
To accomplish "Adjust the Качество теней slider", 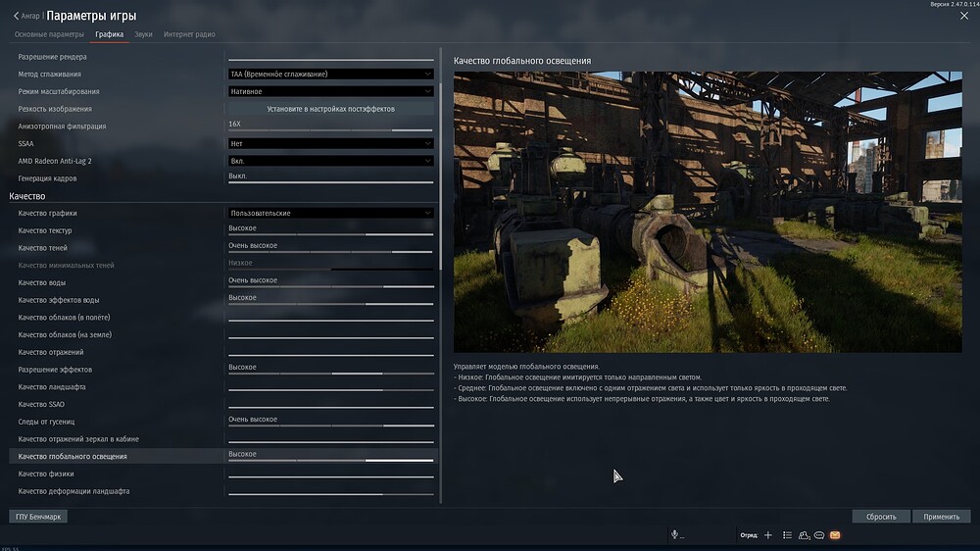I will tap(330, 251).
